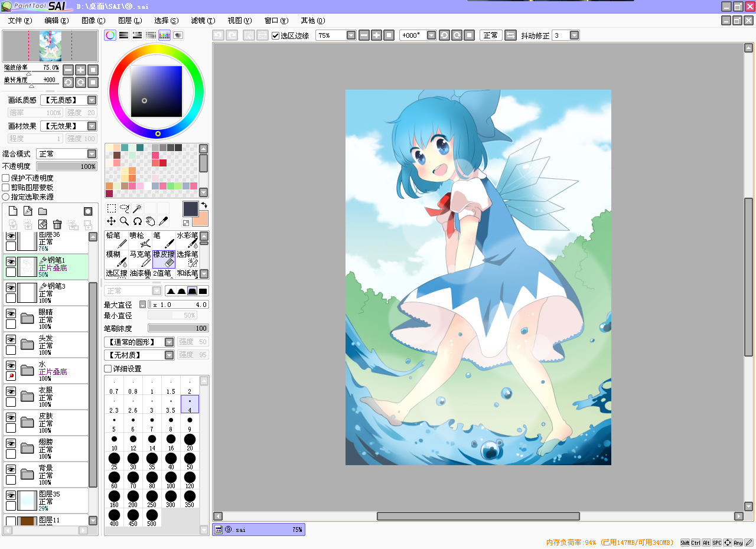Image resolution: width=756 pixels, height=549 pixels.
Task: Hide the 钢笔1 layer eye icon
Action: (11, 261)
